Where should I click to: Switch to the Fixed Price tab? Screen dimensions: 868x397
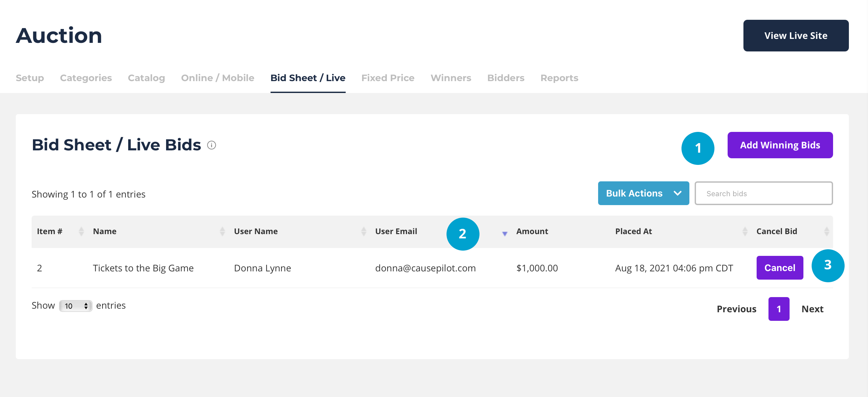coord(388,78)
